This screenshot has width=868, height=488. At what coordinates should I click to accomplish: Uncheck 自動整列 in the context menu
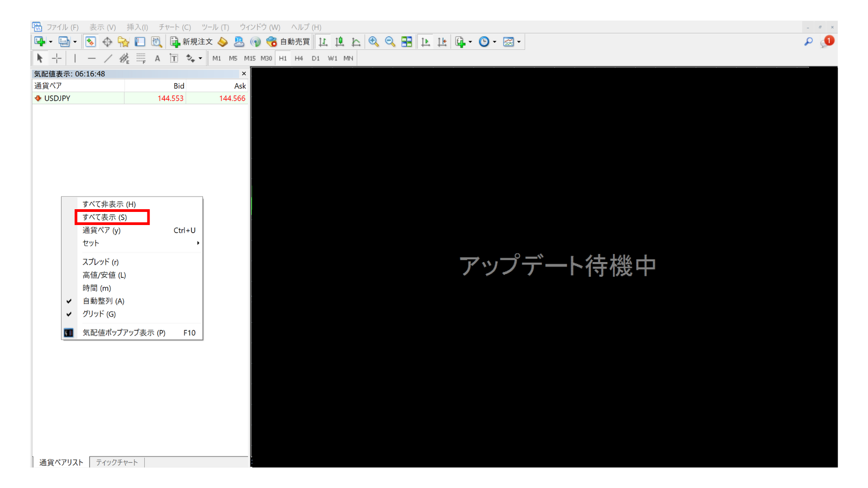(104, 301)
